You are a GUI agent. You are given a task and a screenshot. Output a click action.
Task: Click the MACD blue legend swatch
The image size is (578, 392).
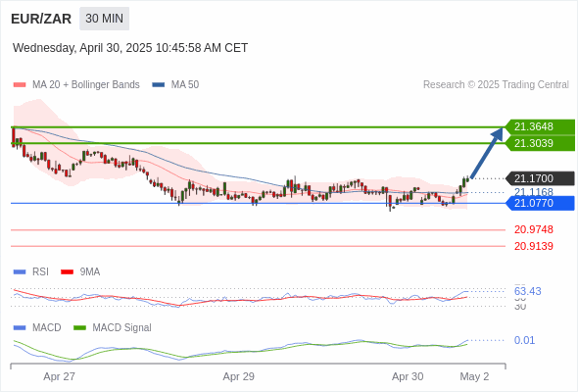point(20,328)
